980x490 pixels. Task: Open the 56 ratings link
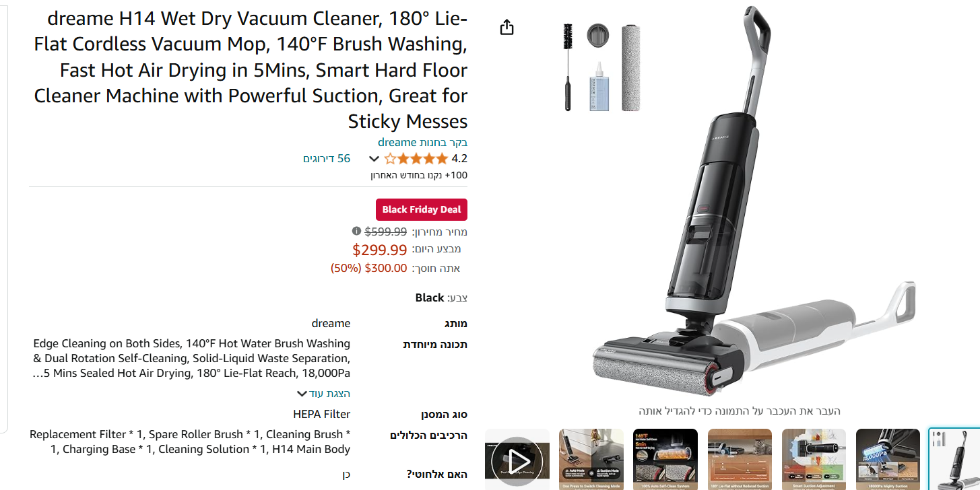coord(327,159)
